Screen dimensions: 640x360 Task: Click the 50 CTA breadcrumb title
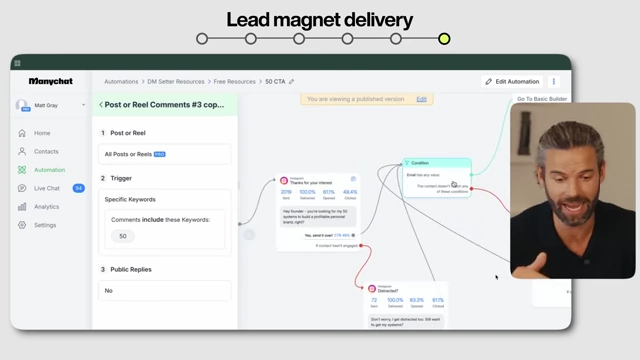275,82
